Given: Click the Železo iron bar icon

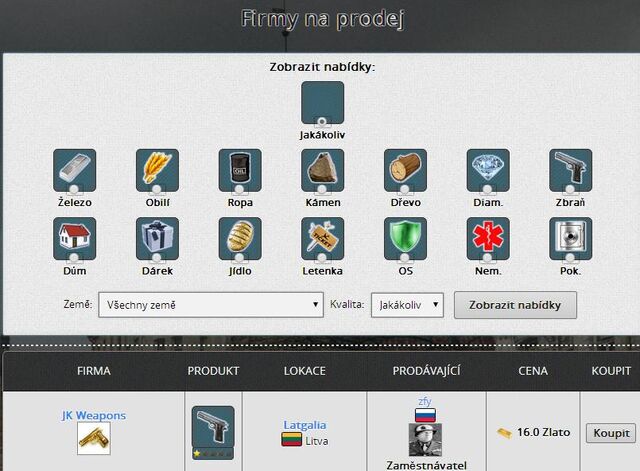Looking at the screenshot, I should [75, 170].
